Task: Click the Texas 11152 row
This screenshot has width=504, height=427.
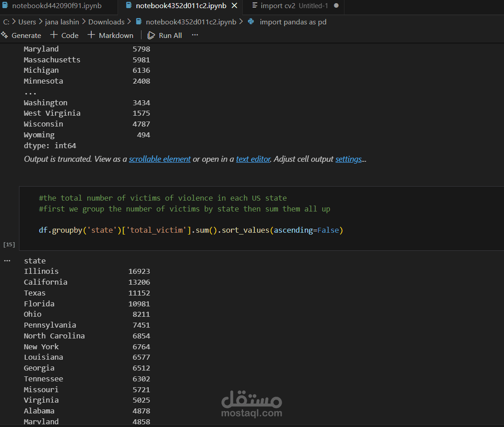Action: pos(87,293)
